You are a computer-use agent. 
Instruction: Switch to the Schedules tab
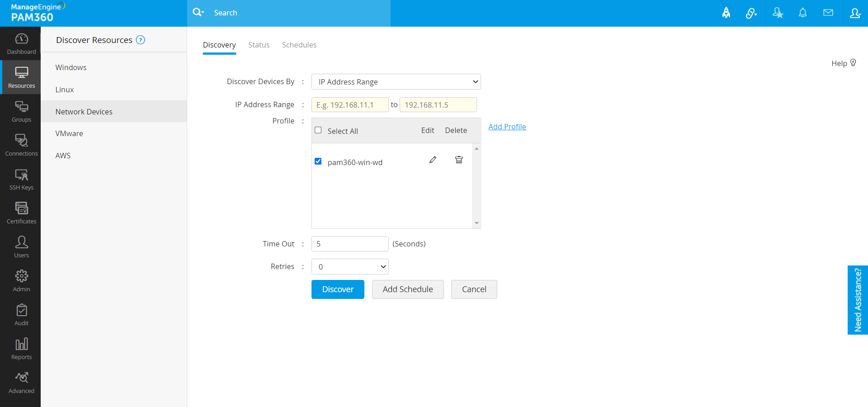tap(299, 45)
